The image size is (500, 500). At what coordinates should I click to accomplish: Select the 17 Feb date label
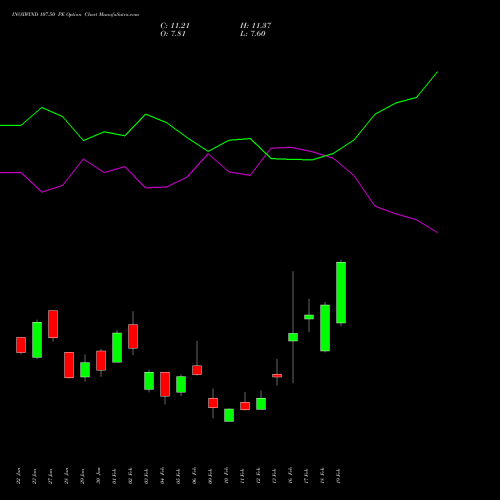point(306,476)
